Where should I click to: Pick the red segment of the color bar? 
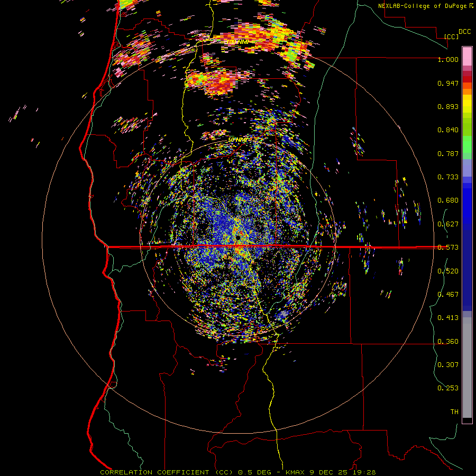pyautogui.click(x=467, y=79)
